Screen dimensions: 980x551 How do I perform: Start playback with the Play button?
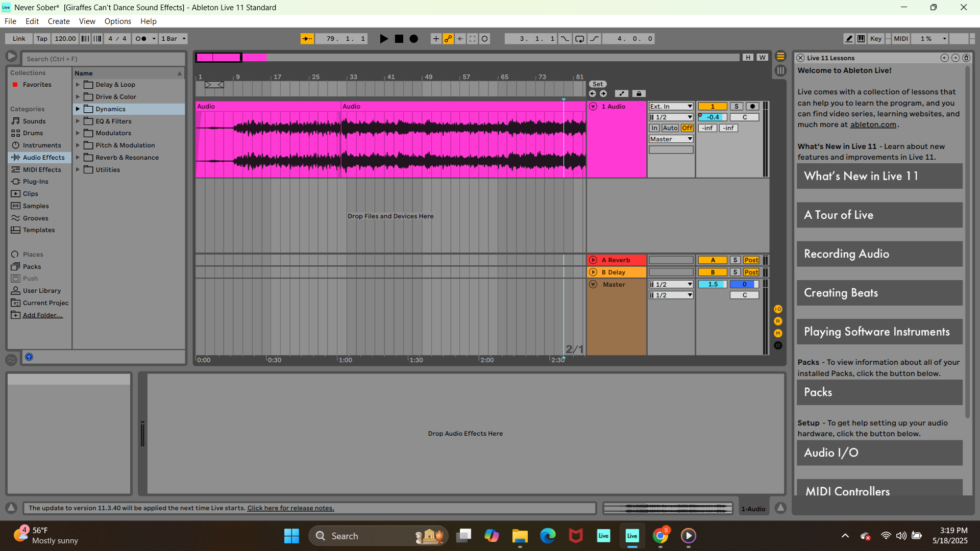[x=384, y=39]
